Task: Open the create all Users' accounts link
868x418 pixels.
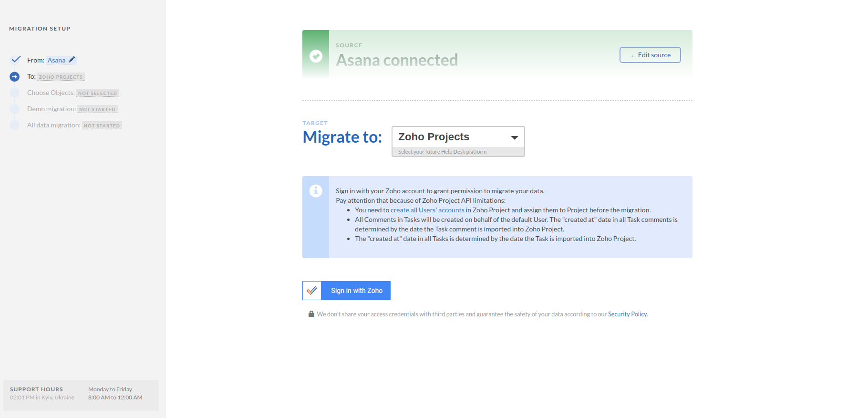Action: click(427, 210)
